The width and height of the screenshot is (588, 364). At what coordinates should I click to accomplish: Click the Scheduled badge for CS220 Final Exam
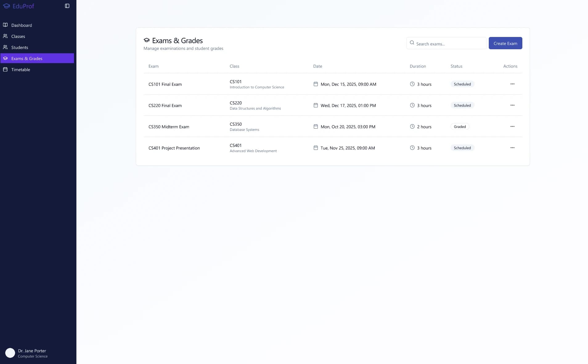pyautogui.click(x=462, y=105)
